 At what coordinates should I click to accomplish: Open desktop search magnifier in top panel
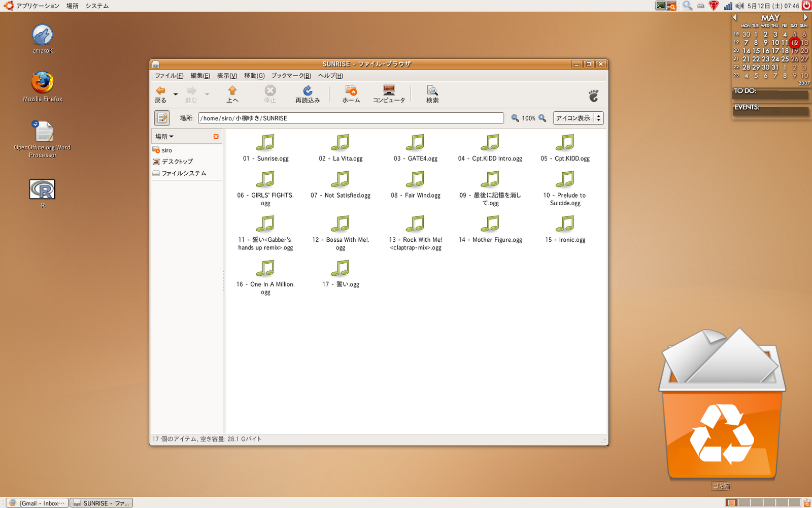[688, 6]
